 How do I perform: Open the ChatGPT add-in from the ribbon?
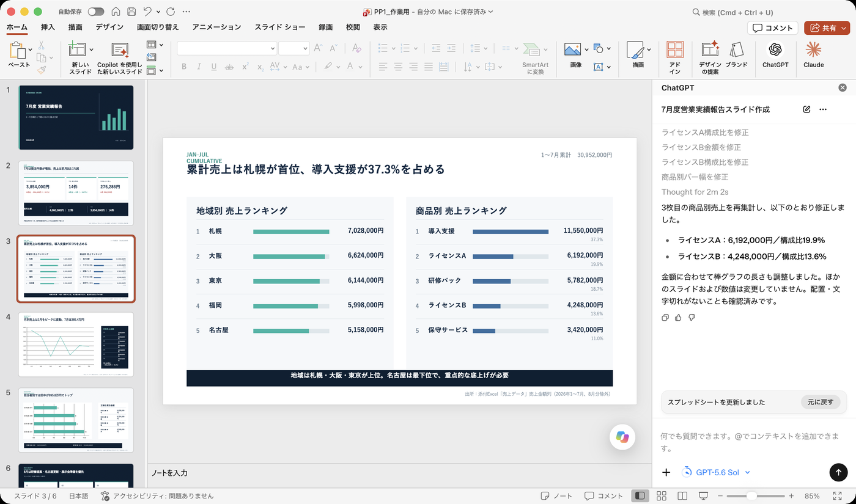coord(775,54)
